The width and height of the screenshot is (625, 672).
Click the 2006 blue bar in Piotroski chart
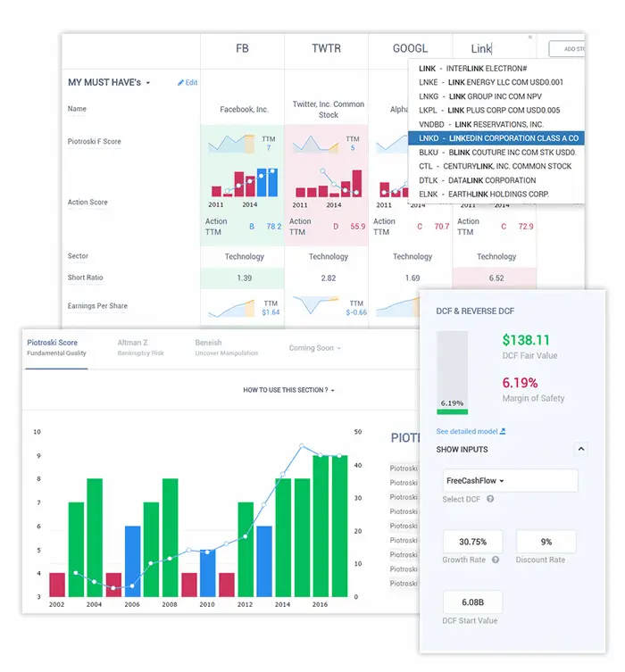coord(132,561)
